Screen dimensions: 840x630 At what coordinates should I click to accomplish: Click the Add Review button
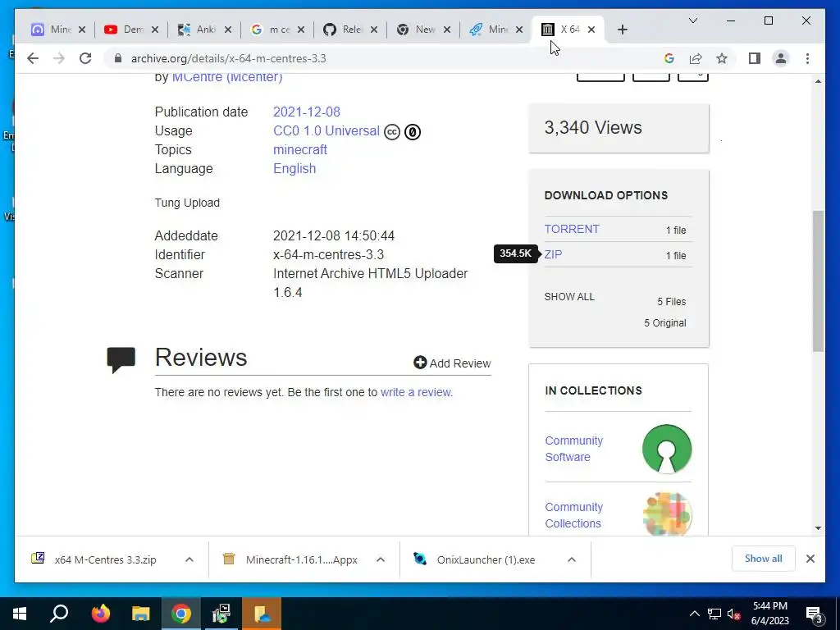pyautogui.click(x=452, y=363)
